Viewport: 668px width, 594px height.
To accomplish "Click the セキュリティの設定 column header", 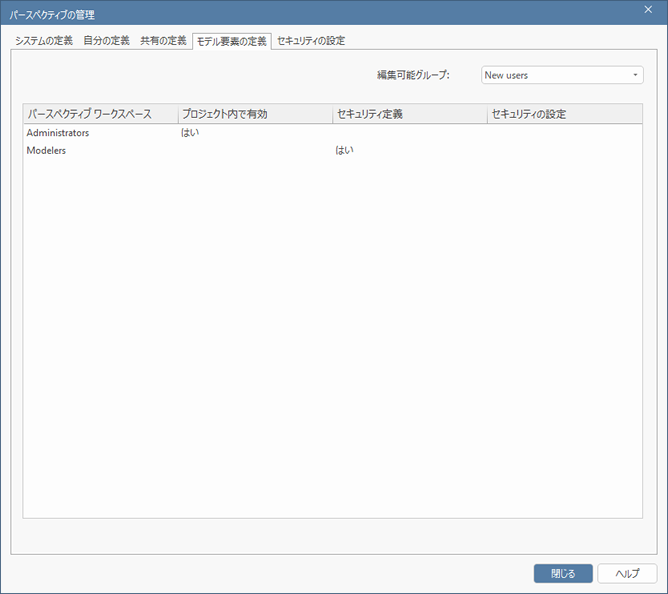I will click(x=564, y=114).
